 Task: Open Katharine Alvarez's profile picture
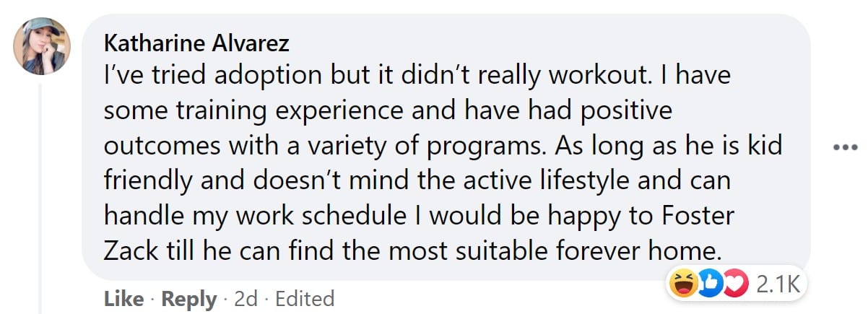pyautogui.click(x=42, y=46)
